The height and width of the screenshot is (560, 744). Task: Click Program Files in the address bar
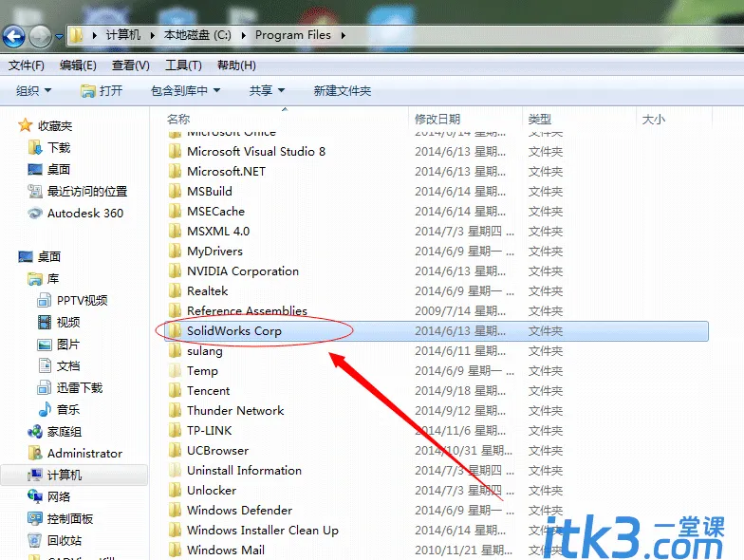292,35
